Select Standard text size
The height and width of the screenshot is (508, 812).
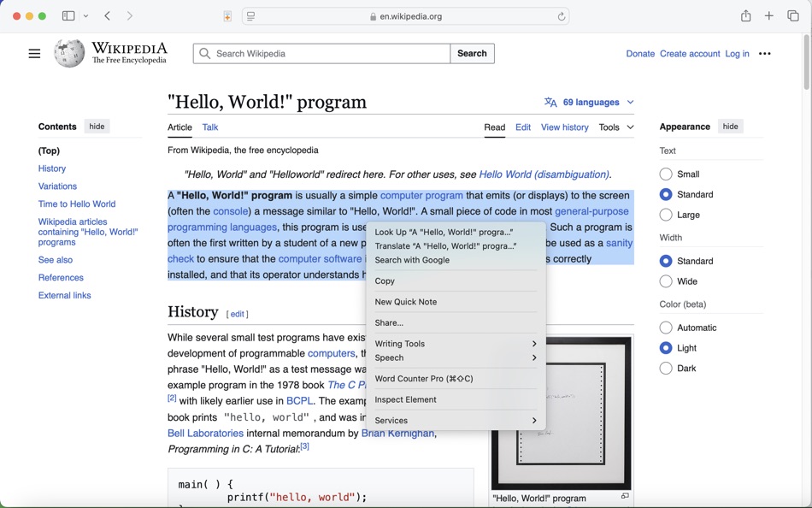pos(666,194)
